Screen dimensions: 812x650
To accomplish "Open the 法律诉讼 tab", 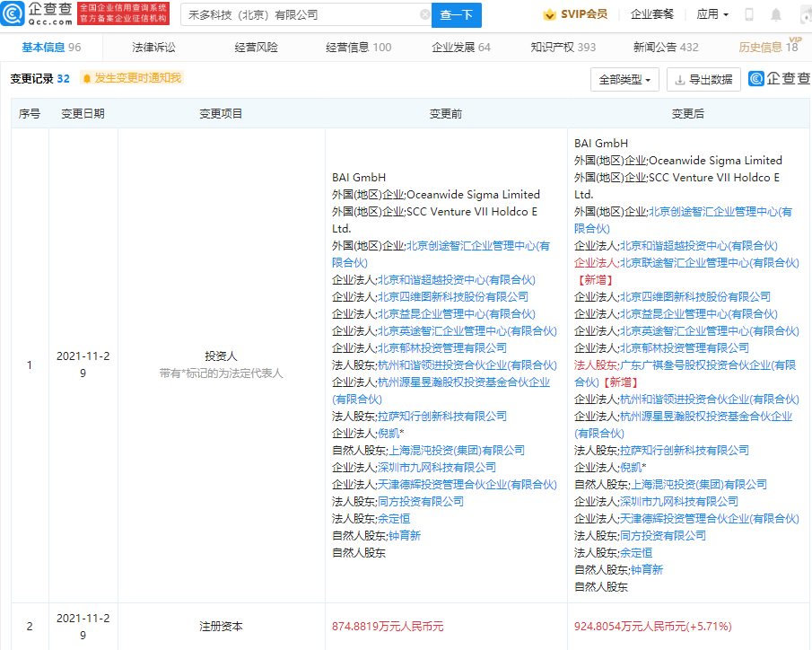I will (x=153, y=48).
